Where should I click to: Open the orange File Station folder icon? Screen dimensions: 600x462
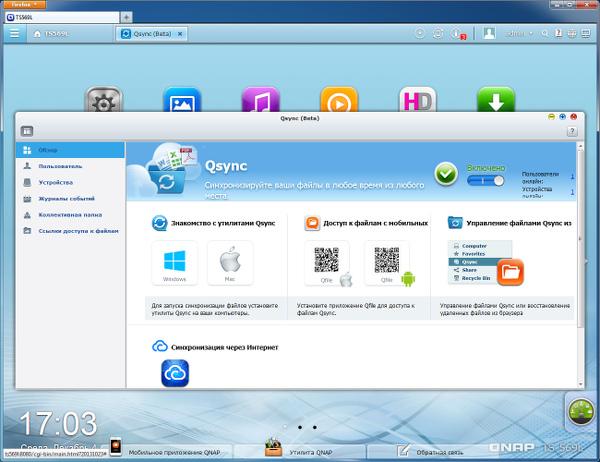click(510, 272)
